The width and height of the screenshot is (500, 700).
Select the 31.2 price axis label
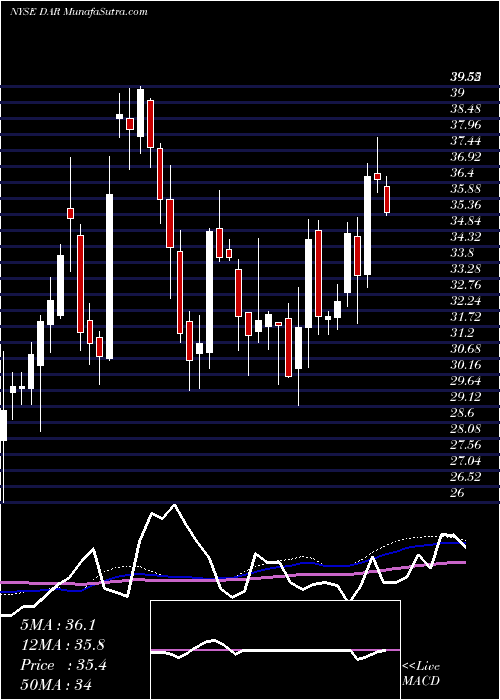click(462, 333)
